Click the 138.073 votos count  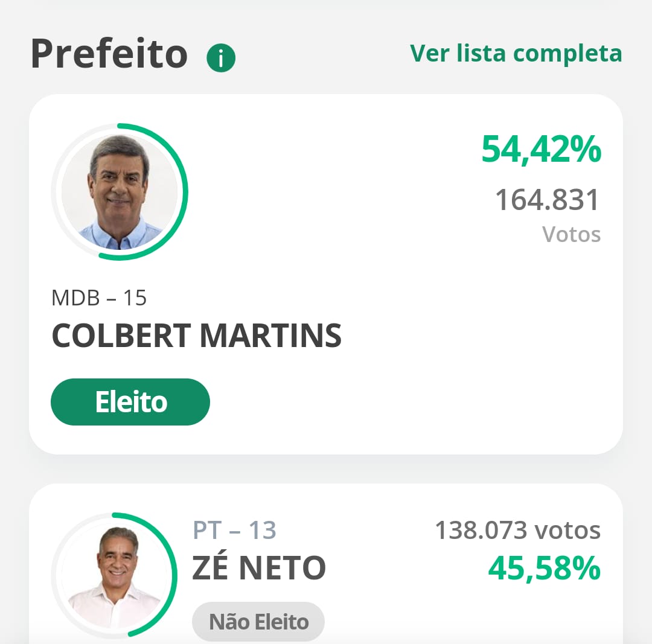(518, 530)
